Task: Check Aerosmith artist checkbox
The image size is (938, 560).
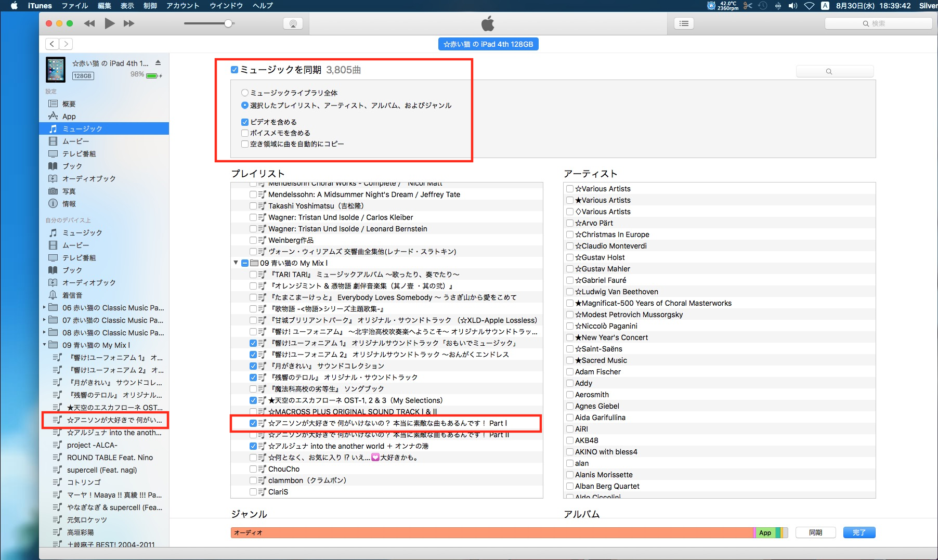Action: point(570,395)
